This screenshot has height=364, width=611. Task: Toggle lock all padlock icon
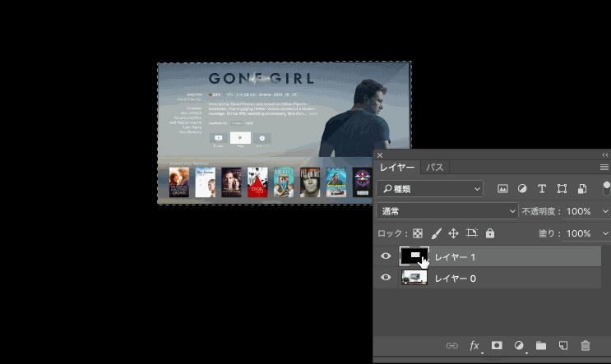(x=490, y=233)
